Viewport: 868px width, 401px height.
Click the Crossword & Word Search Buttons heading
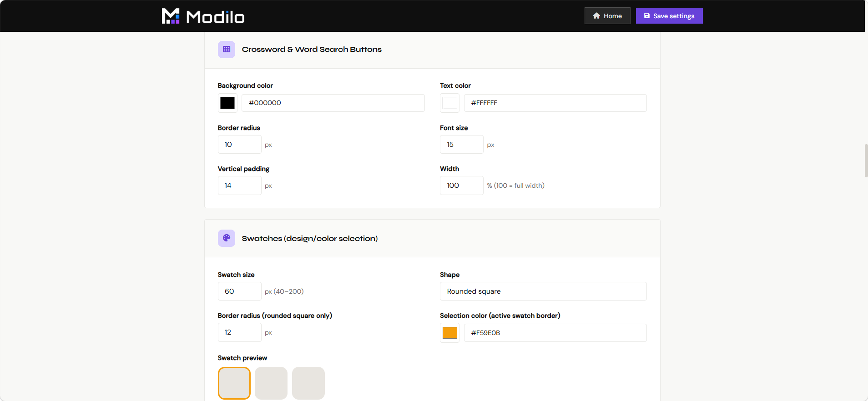[x=312, y=49]
